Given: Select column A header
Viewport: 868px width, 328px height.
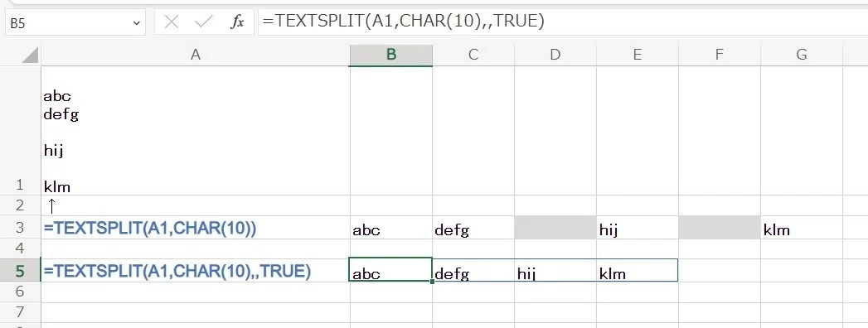Looking at the screenshot, I should pos(195,54).
